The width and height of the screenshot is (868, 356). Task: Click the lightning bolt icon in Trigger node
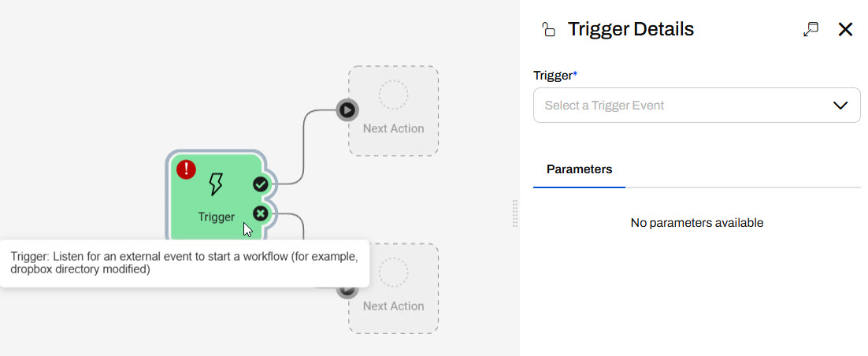click(215, 185)
